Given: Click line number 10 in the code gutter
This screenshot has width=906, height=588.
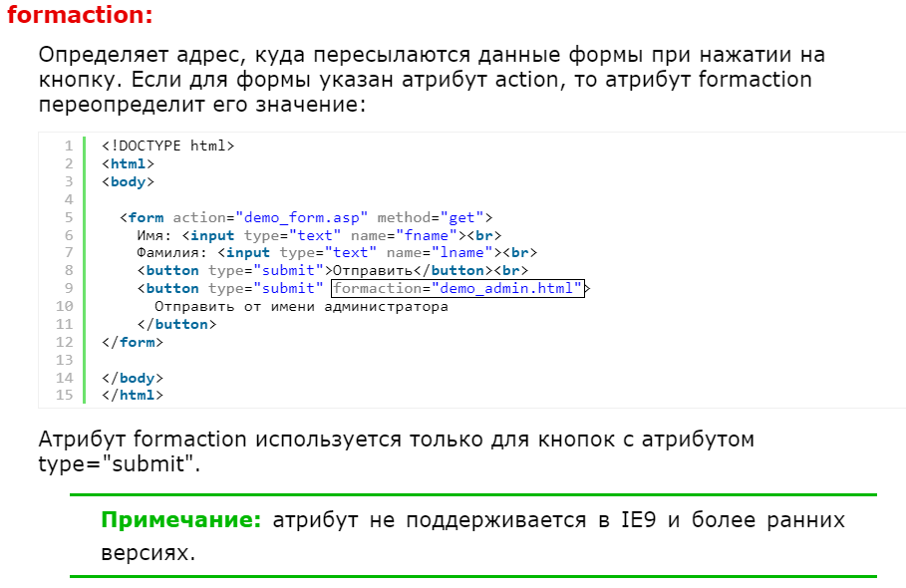Looking at the screenshot, I should pyautogui.click(x=64, y=306).
